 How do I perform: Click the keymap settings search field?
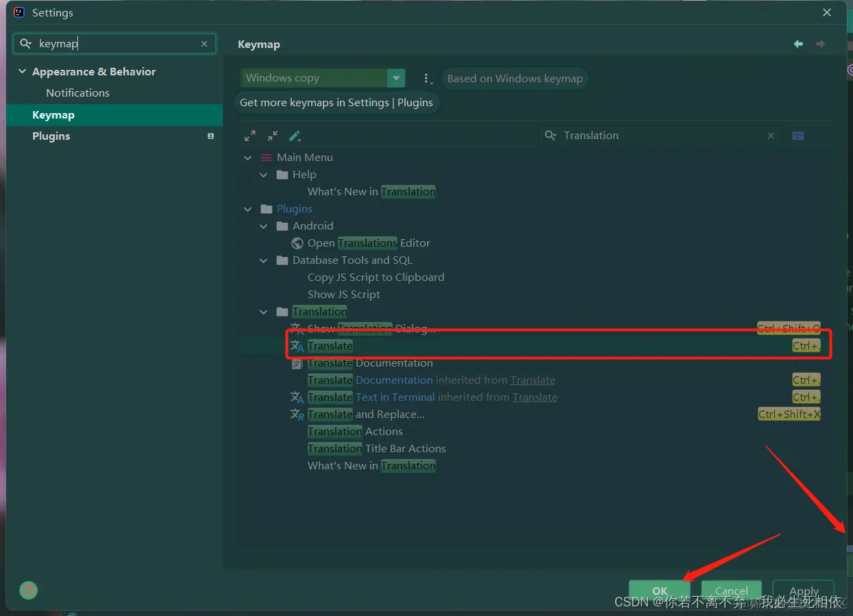114,44
